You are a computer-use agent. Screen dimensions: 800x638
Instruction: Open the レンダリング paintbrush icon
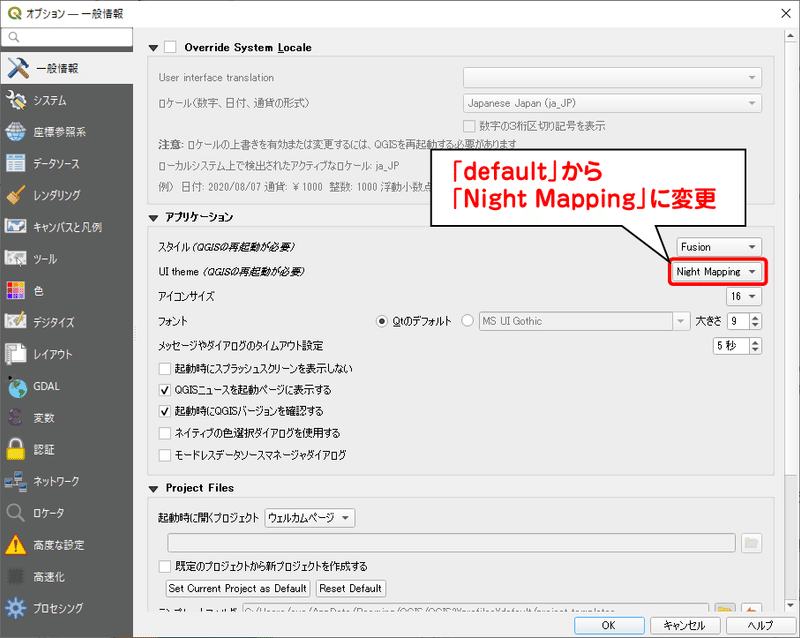click(x=16, y=195)
